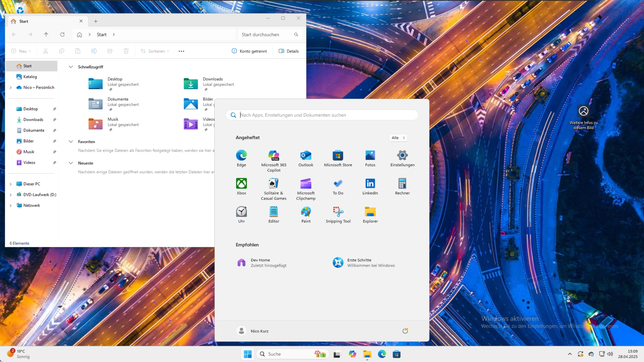This screenshot has width=644, height=362.
Task: Collapse the Schnellzugriff section
Action: [71, 67]
